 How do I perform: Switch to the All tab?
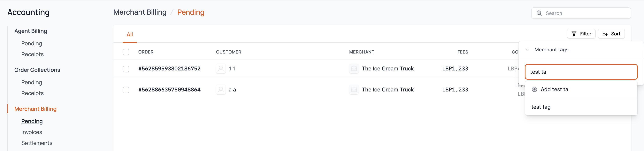point(129,34)
